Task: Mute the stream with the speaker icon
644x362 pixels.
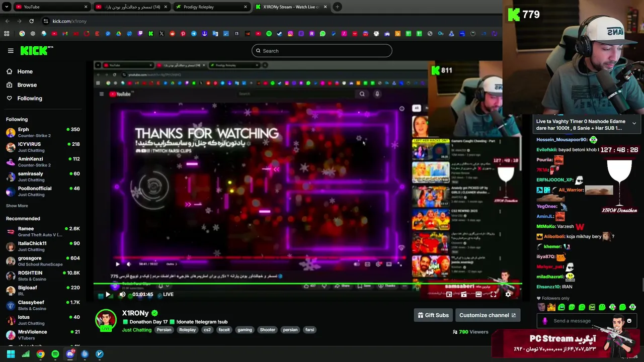Action: click(x=122, y=295)
